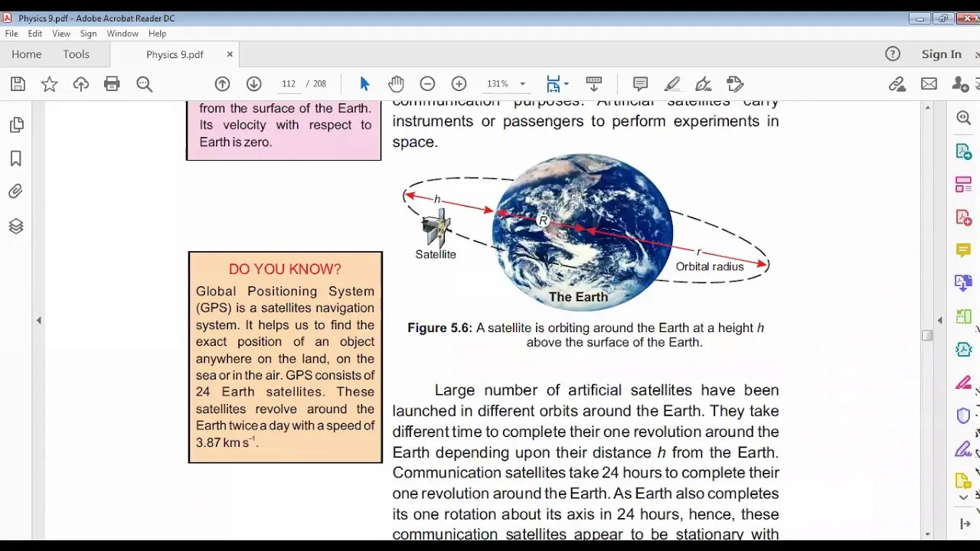Image resolution: width=980 pixels, height=551 pixels.
Task: Open Combine Files tool in right pane
Action: 964,283
